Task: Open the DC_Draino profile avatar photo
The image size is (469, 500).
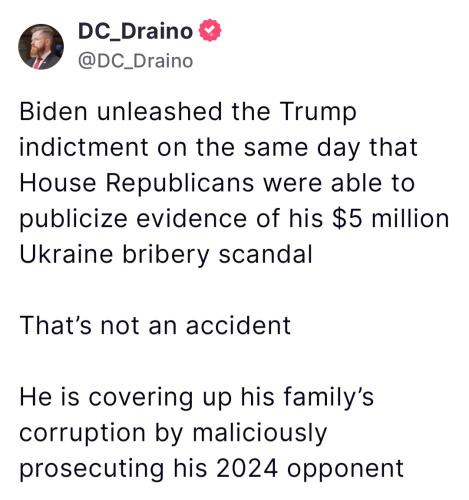Action: pos(41,47)
